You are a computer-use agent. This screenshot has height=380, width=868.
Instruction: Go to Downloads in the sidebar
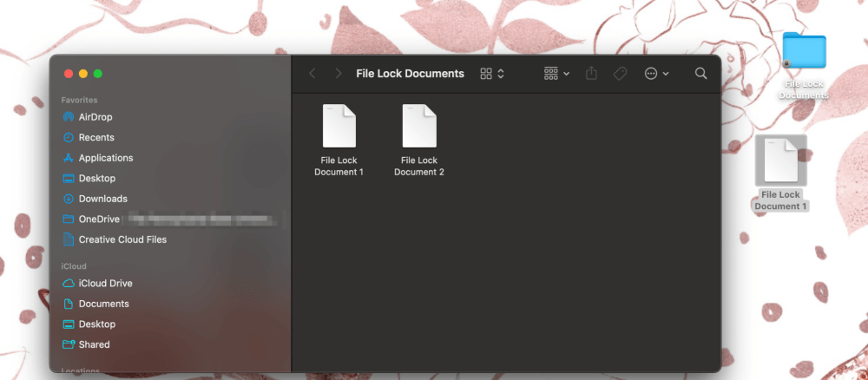click(102, 199)
